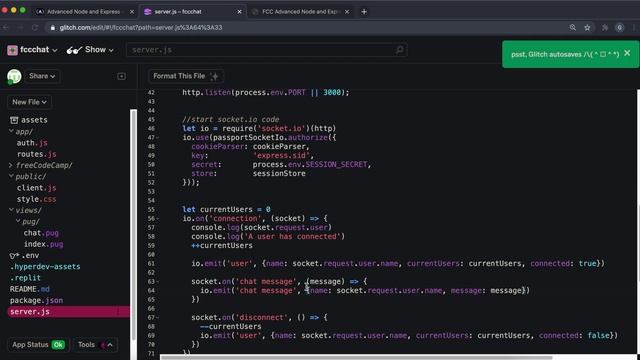640x360 pixels.
Task: Open package.json file
Action: click(36, 300)
